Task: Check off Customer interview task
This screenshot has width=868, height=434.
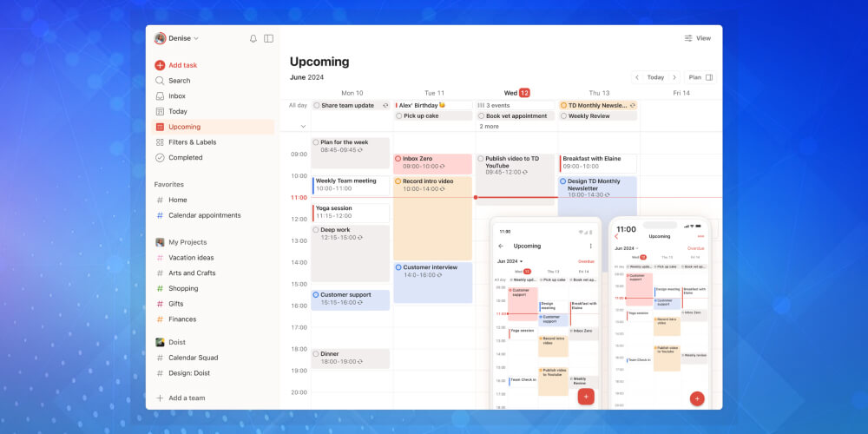Action: click(x=398, y=267)
